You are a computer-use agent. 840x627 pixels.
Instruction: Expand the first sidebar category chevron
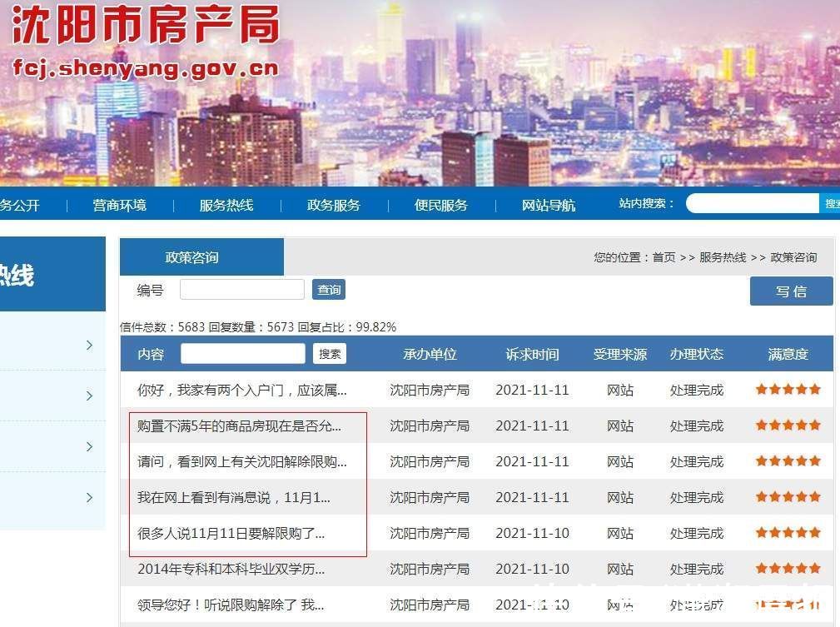pos(89,345)
